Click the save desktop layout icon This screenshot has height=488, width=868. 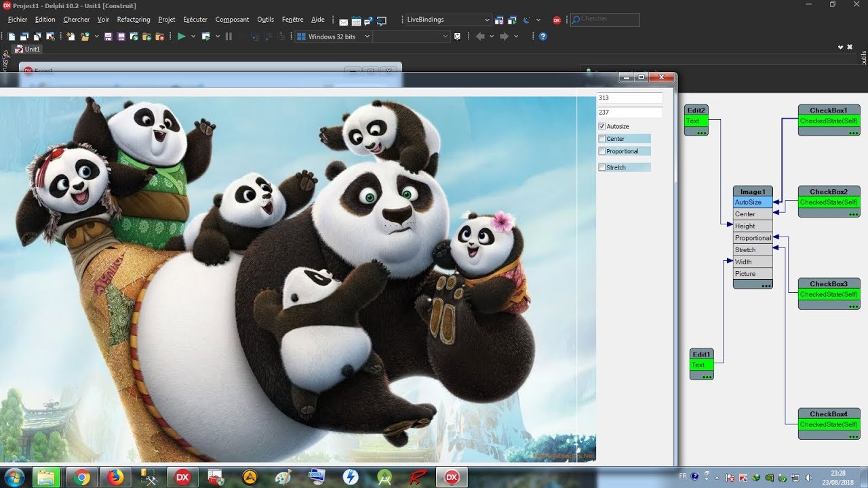click(x=500, y=20)
